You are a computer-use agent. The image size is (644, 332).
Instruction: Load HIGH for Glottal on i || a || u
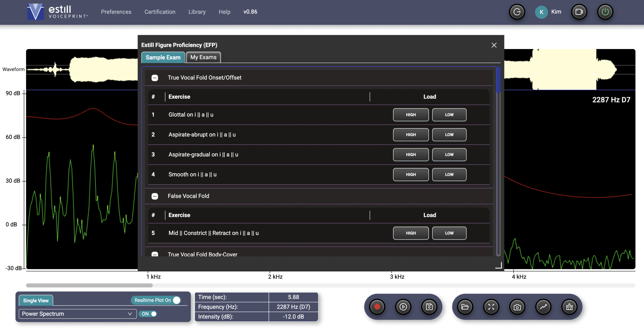pyautogui.click(x=411, y=115)
